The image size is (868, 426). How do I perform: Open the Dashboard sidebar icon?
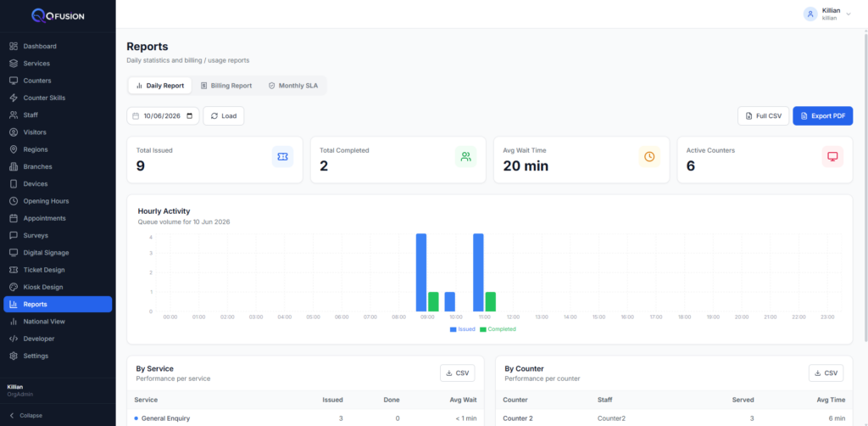click(x=14, y=46)
